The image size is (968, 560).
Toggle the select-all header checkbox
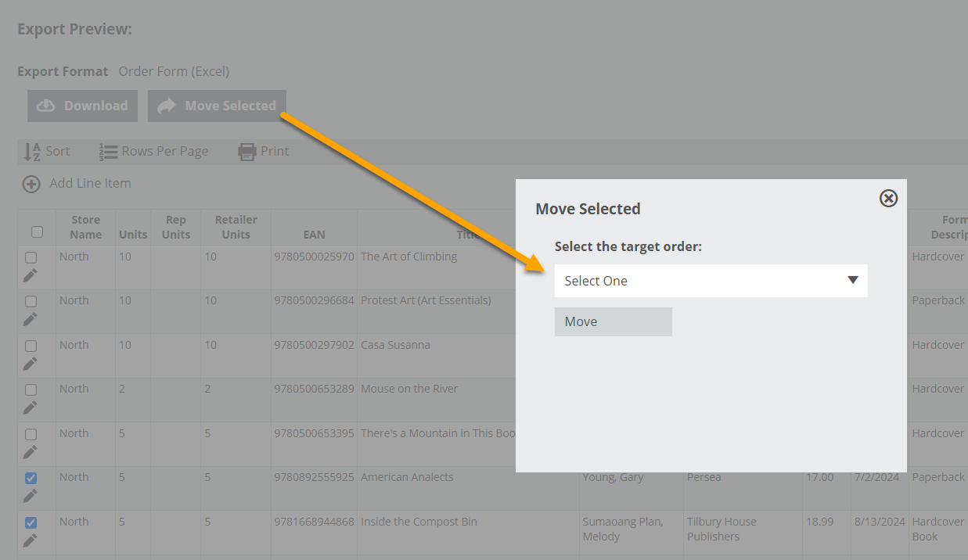pos(37,232)
